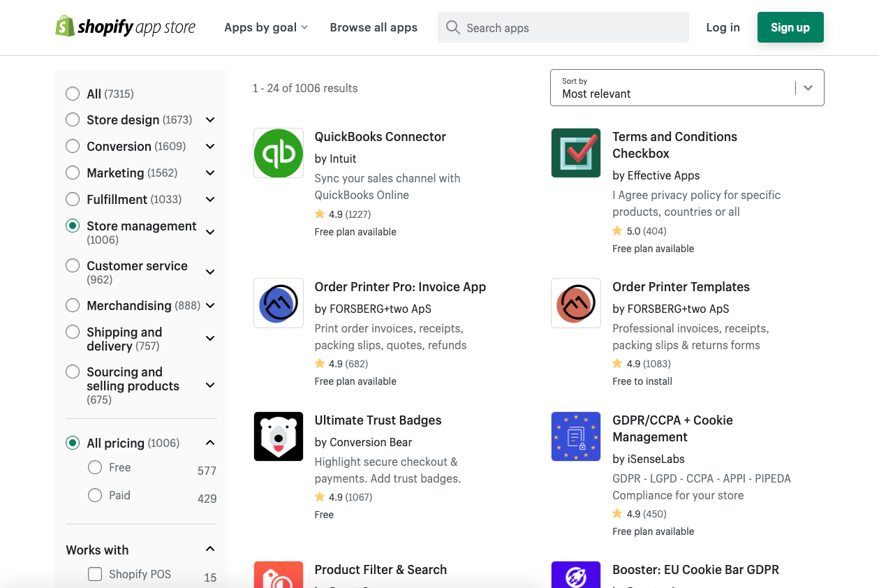Open the QuickBooks Connector app icon
The image size is (879, 588).
click(279, 153)
